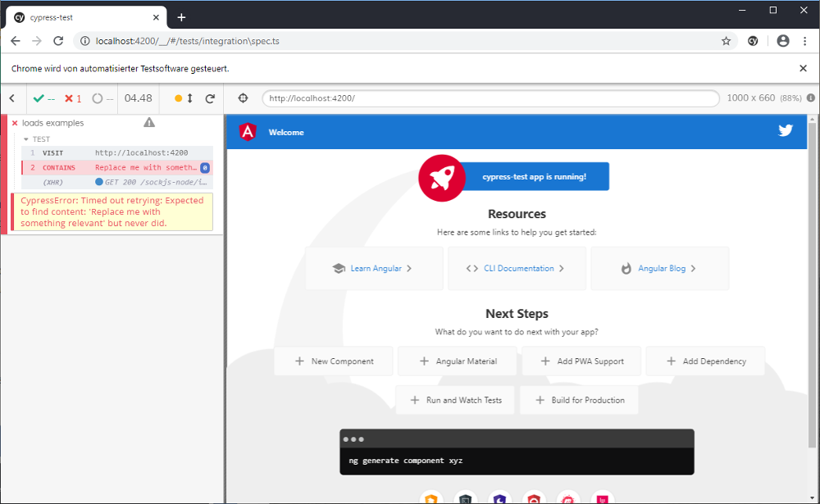The image size is (820, 504).
Task: Open a new browser tab
Action: pos(181,17)
